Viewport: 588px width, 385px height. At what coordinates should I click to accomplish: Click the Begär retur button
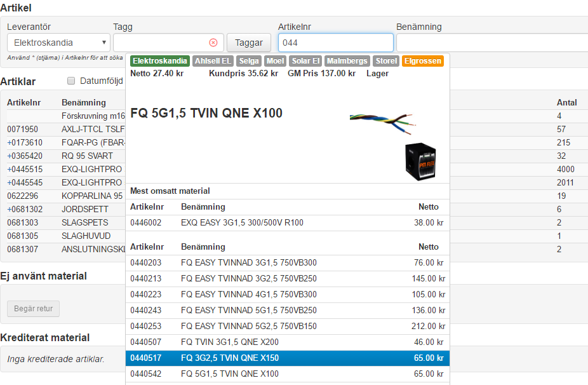[x=34, y=309]
